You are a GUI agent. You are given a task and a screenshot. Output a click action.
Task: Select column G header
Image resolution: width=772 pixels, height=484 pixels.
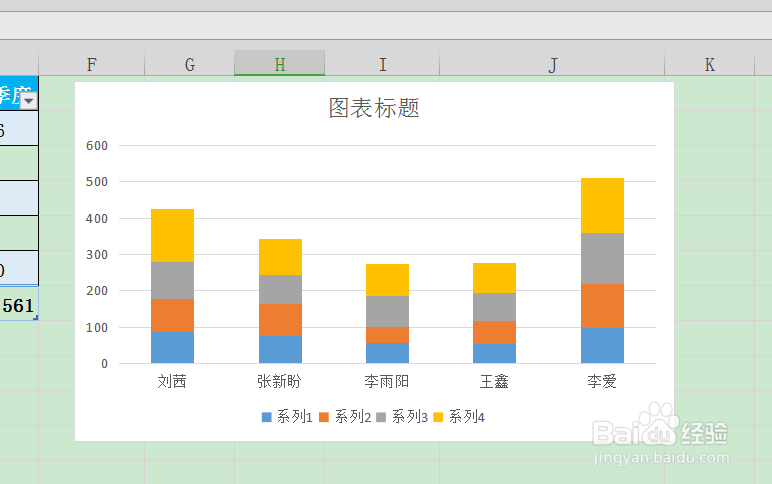click(190, 64)
